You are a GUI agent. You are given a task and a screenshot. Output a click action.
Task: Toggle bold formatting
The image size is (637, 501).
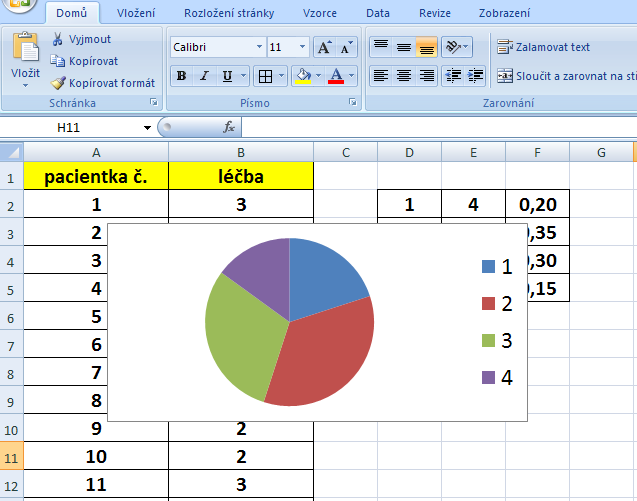(182, 76)
